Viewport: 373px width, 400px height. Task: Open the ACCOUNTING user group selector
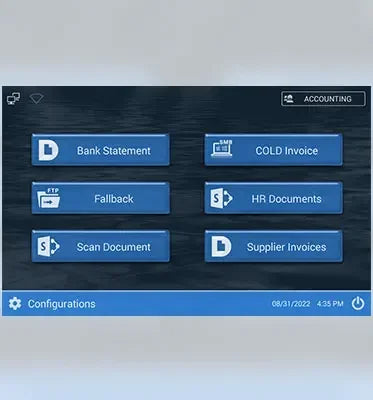coord(323,99)
